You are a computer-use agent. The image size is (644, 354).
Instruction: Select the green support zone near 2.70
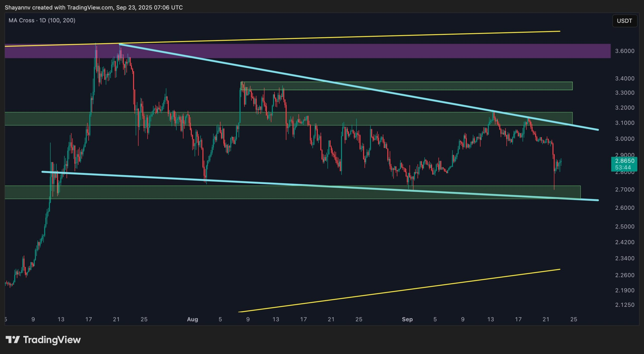[293, 192]
